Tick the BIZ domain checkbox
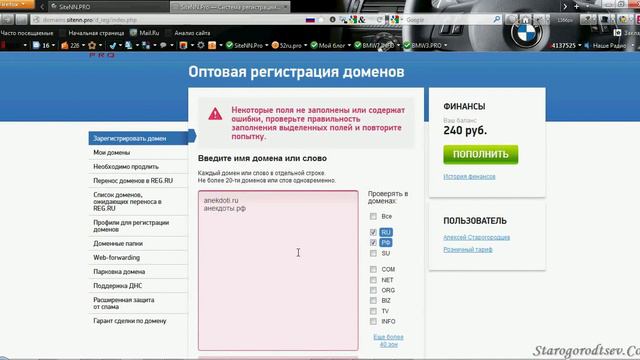640x360 pixels. tap(373, 300)
